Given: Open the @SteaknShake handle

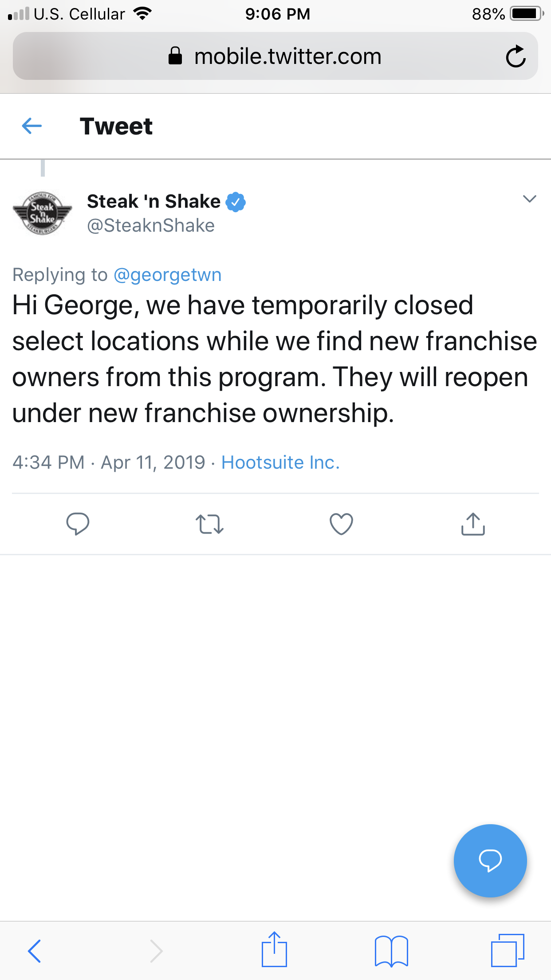Looking at the screenshot, I should point(151,225).
